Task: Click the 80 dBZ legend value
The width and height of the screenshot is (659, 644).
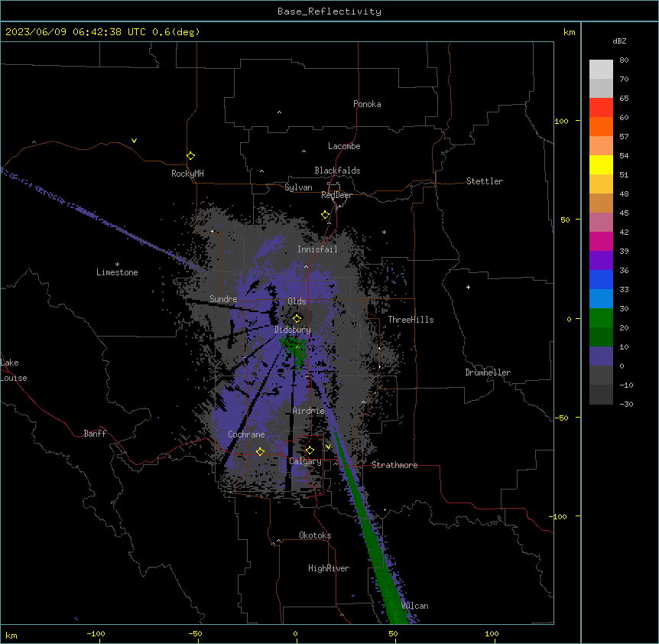Action: pyautogui.click(x=624, y=60)
